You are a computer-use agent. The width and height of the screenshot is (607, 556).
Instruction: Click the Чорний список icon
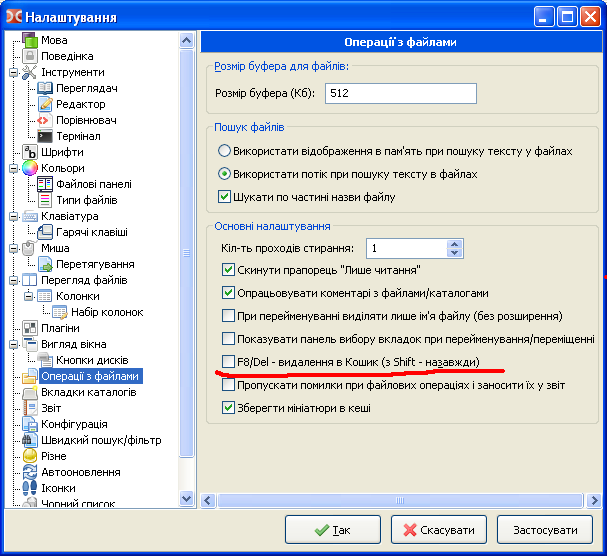(29, 504)
